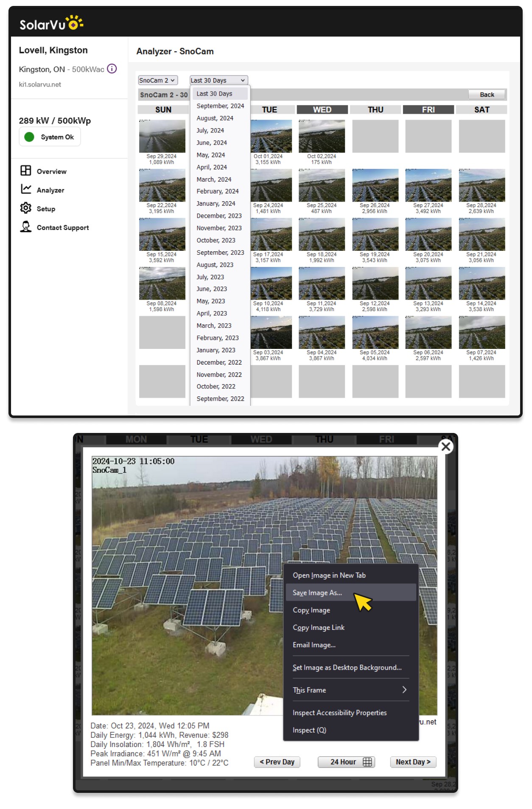The image size is (532, 809).
Task: Choose Save Image As from context menu
Action: (x=317, y=593)
